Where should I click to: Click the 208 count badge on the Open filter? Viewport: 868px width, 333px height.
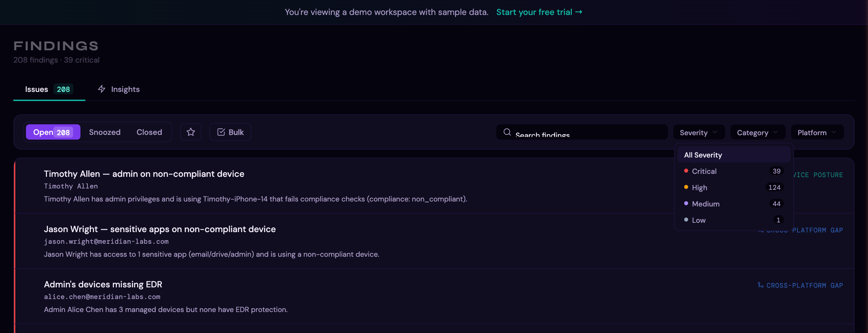coord(63,133)
